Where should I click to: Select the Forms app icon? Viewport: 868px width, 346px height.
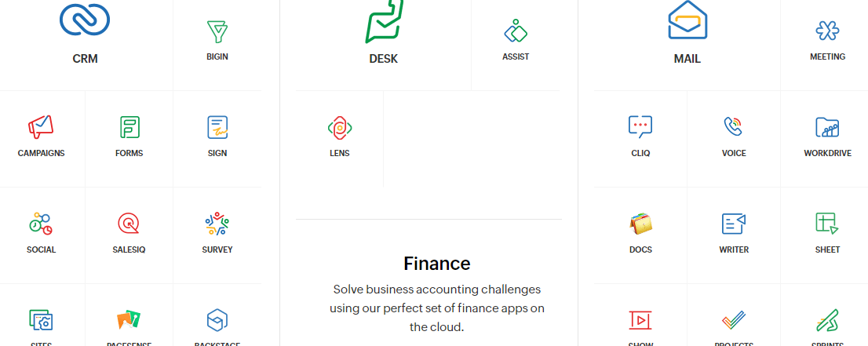tap(129, 127)
